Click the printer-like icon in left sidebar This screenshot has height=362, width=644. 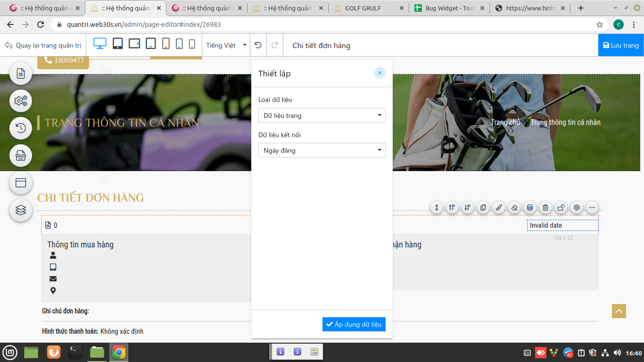pyautogui.click(x=21, y=156)
